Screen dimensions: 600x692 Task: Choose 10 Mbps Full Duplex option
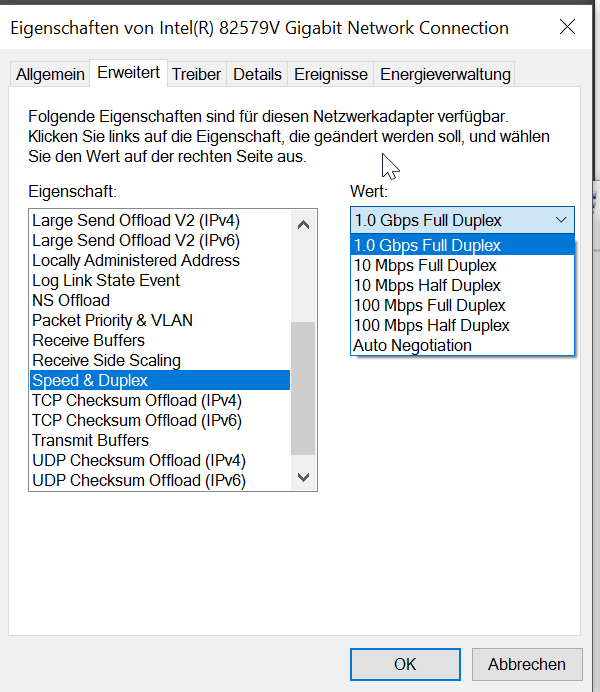click(x=462, y=265)
